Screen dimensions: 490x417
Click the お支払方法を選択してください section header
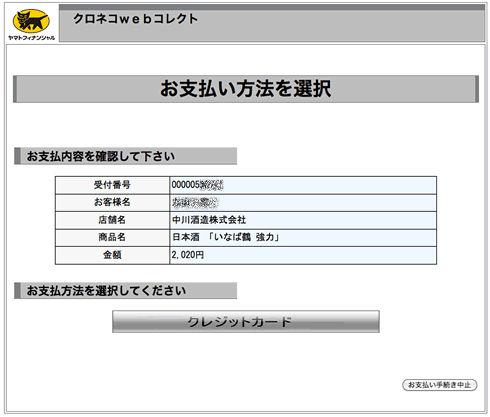[125, 291]
